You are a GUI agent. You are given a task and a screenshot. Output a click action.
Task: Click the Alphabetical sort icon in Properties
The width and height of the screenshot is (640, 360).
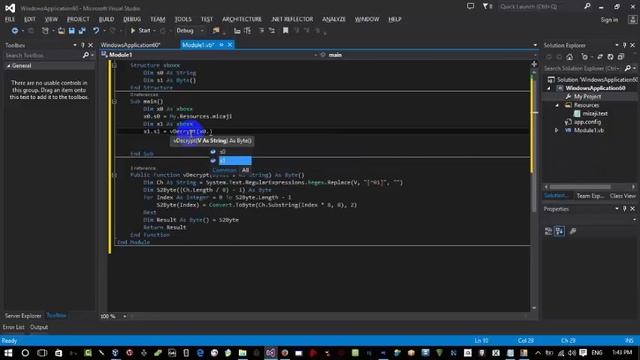(559, 231)
